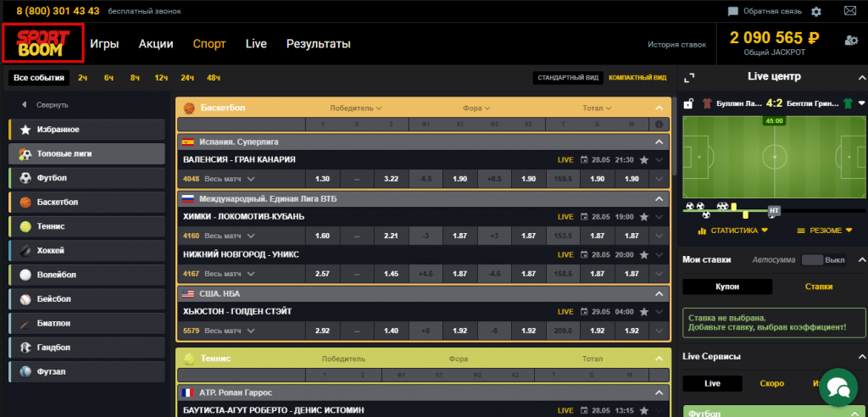Click the HT marker on match timeline
868x417 pixels.
[775, 211]
